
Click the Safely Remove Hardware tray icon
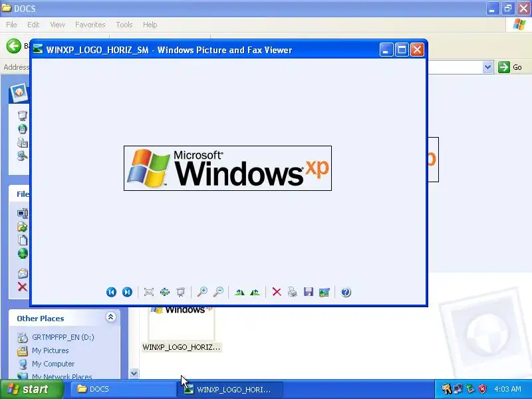pyautogui.click(x=470, y=389)
